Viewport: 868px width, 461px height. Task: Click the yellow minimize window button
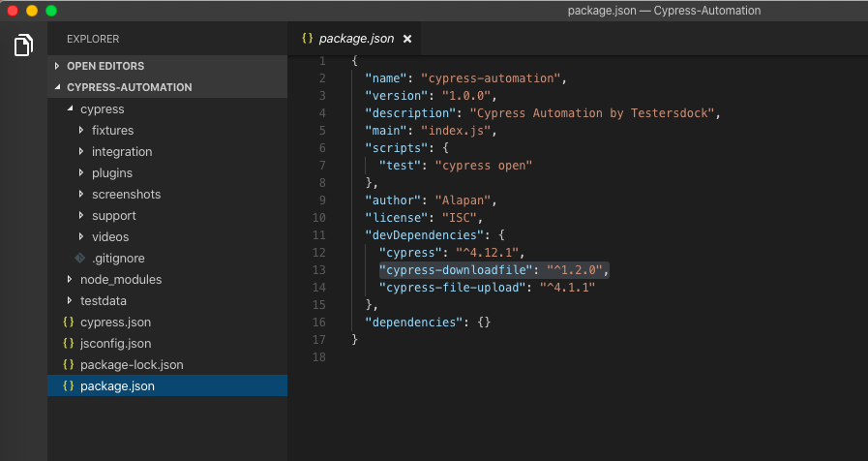coord(32,11)
